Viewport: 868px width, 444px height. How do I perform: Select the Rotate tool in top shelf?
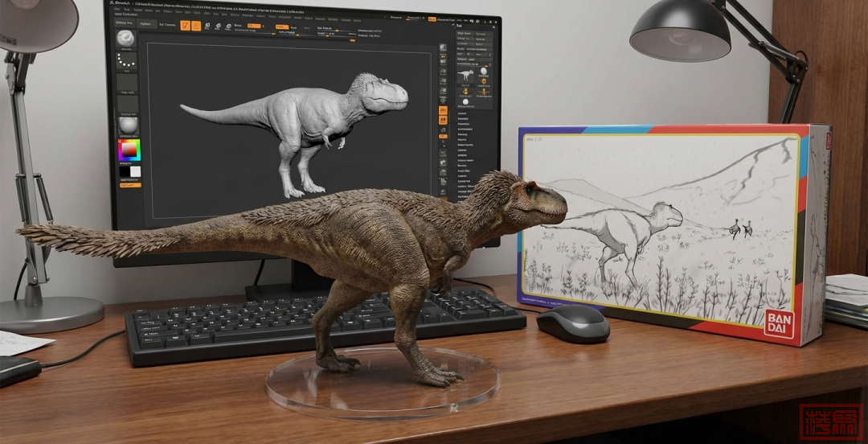point(228,26)
